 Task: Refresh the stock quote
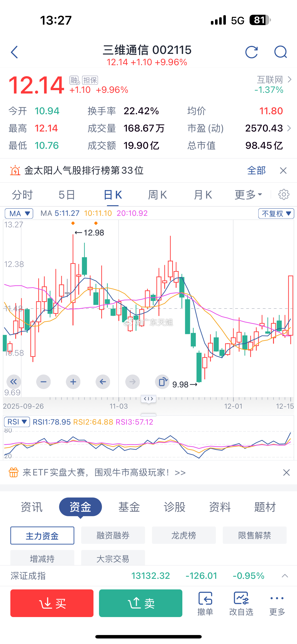pyautogui.click(x=251, y=52)
